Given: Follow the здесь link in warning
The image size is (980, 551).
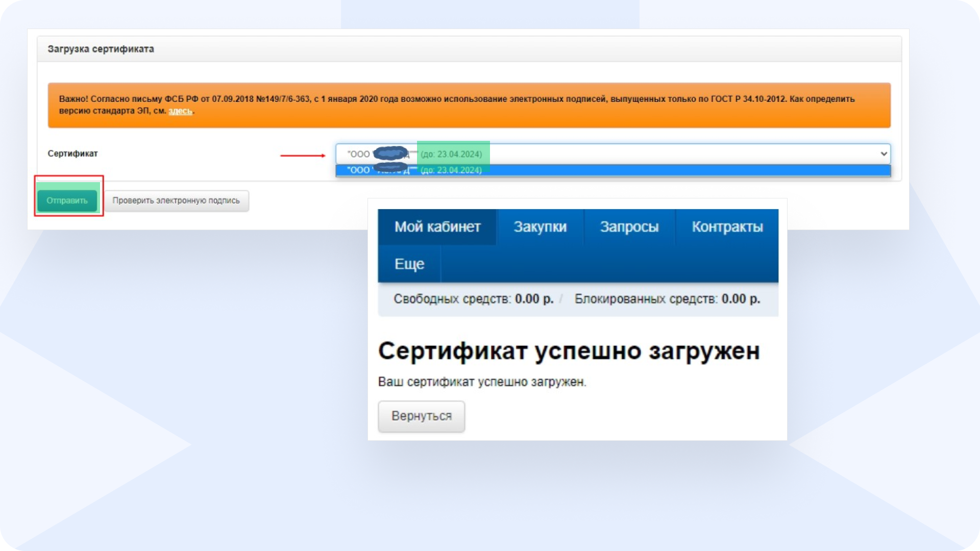Looking at the screenshot, I should pos(180,111).
